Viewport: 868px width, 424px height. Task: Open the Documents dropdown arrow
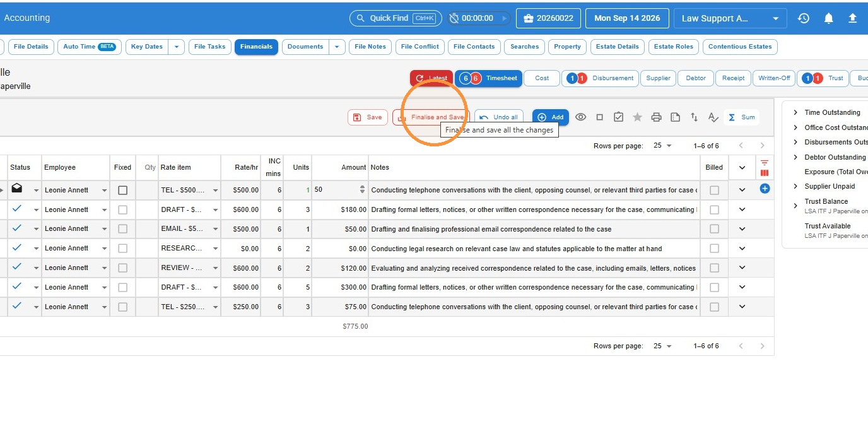pos(337,47)
